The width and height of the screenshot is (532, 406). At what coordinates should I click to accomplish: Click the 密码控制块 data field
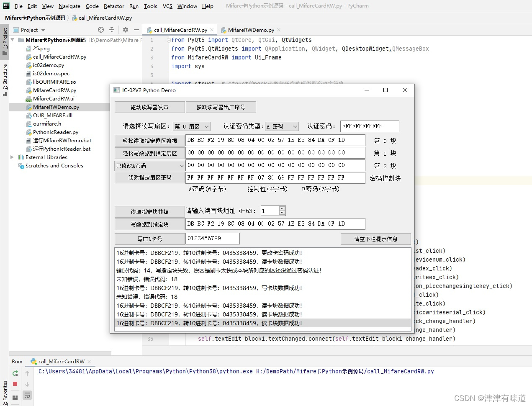coord(275,178)
